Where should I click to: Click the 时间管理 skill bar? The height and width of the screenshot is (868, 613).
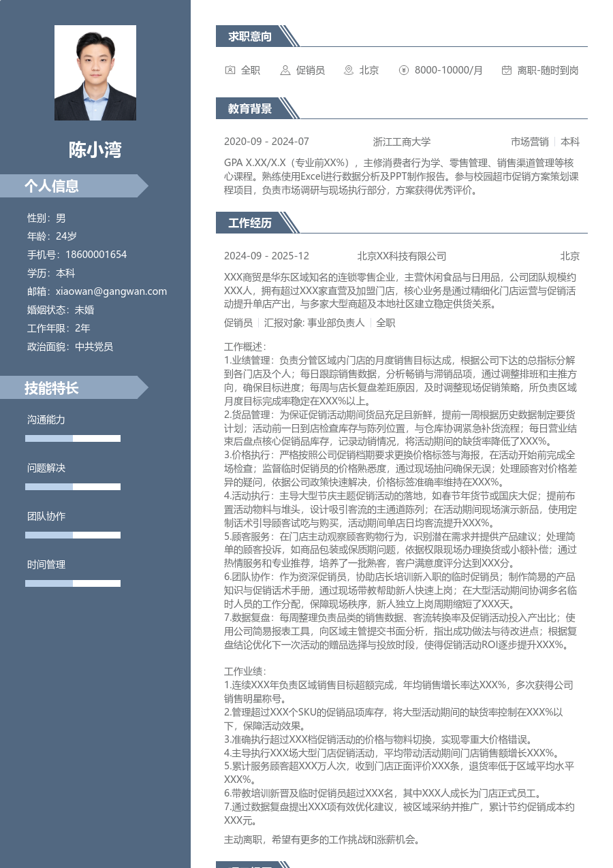[73, 583]
